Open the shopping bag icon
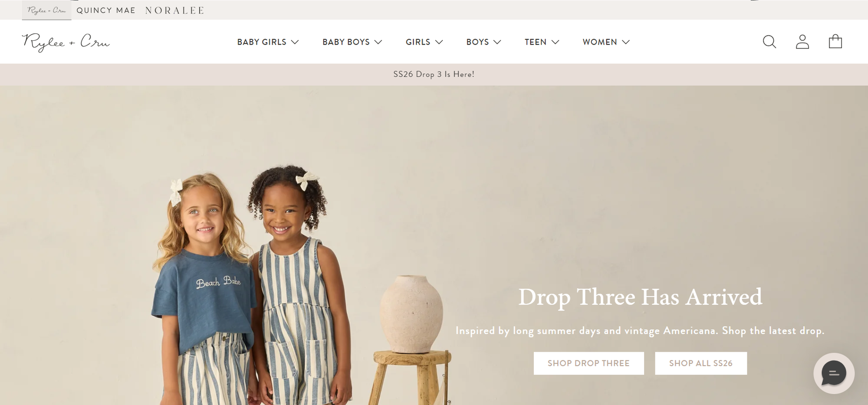This screenshot has height=405, width=868. (835, 42)
